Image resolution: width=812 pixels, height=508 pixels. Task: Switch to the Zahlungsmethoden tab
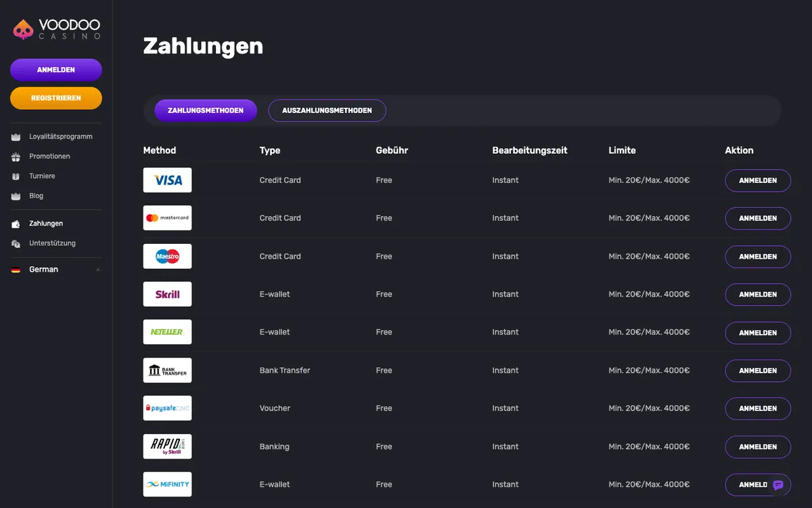206,110
